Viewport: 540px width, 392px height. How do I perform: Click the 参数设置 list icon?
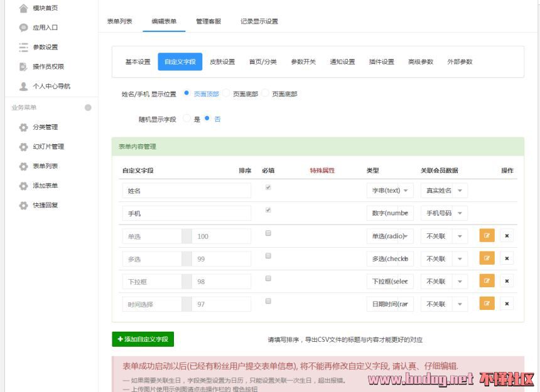pyautogui.click(x=23, y=47)
